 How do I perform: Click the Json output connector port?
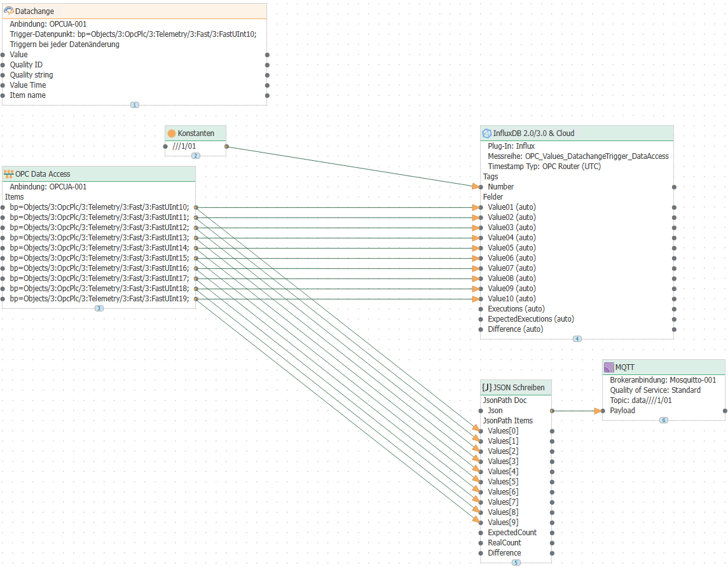[x=552, y=411]
